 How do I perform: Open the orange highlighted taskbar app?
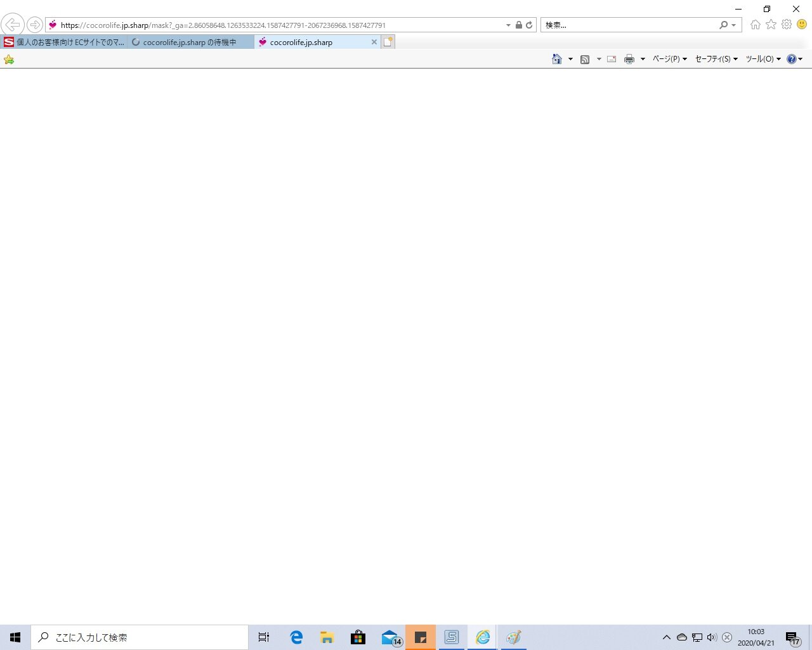[x=421, y=637]
